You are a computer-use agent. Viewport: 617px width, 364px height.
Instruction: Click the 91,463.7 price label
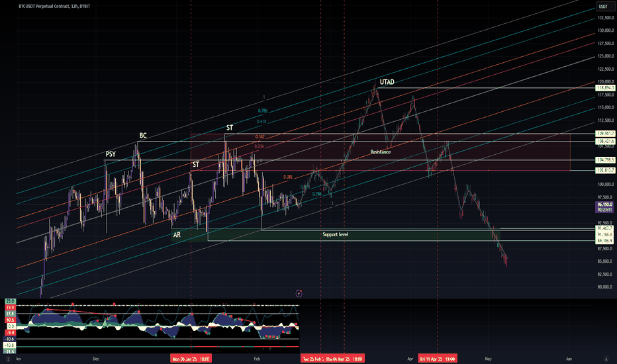pyautogui.click(x=606, y=228)
